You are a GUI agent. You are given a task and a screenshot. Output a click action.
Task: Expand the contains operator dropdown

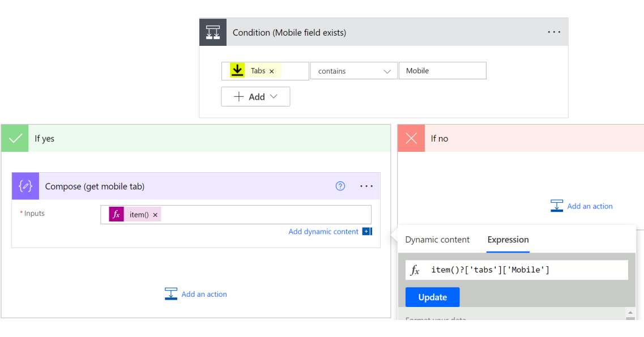coord(388,70)
